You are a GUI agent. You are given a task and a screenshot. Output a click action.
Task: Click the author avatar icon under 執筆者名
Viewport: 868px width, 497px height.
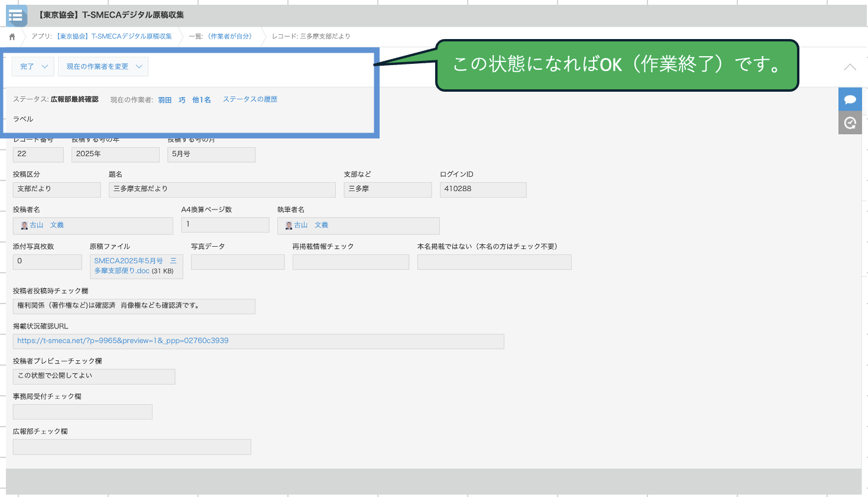[289, 225]
